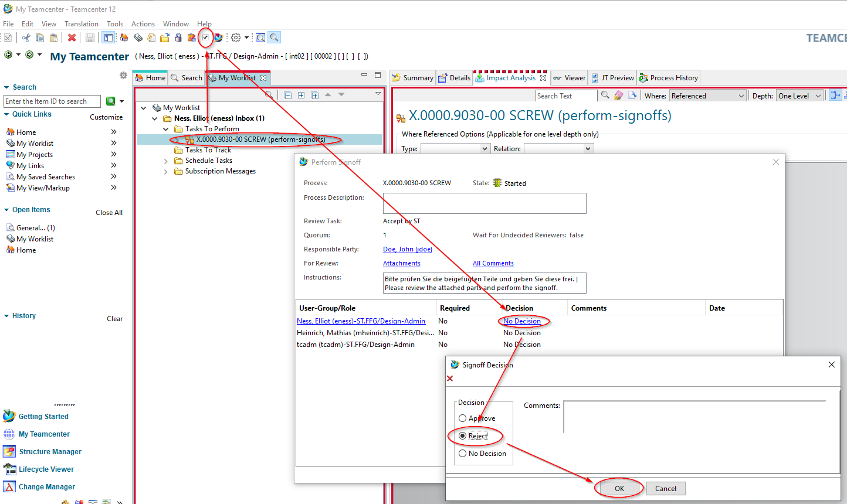
Task: Open the File menu
Action: [x=8, y=24]
